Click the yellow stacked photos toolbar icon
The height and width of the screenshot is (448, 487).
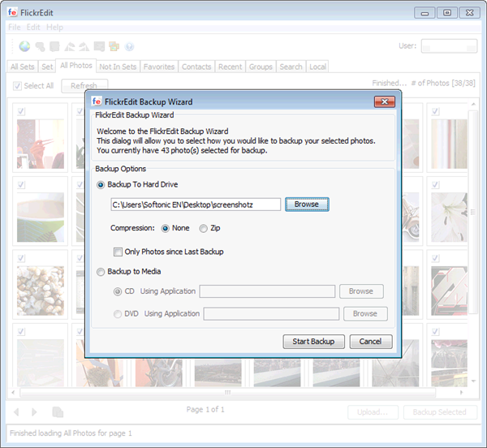[114, 47]
